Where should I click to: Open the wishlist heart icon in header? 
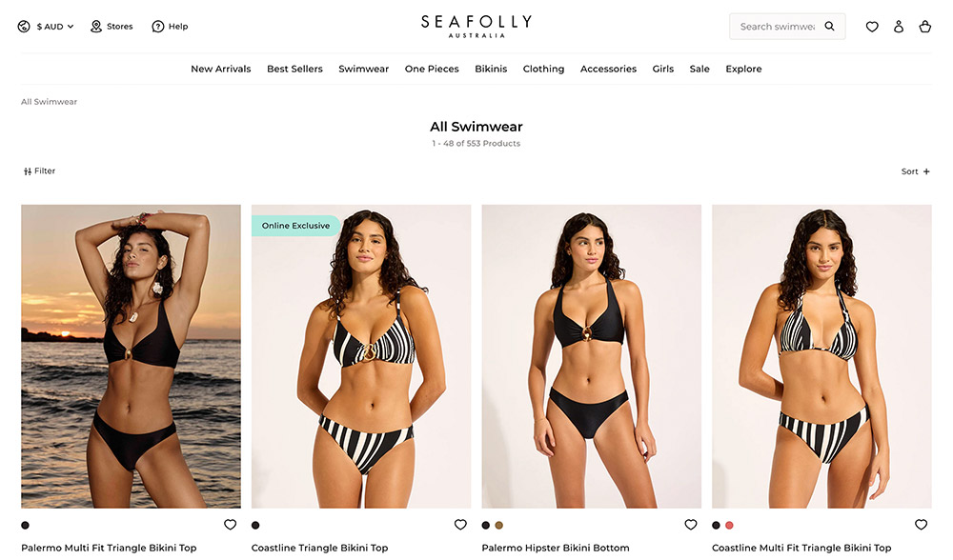[872, 27]
